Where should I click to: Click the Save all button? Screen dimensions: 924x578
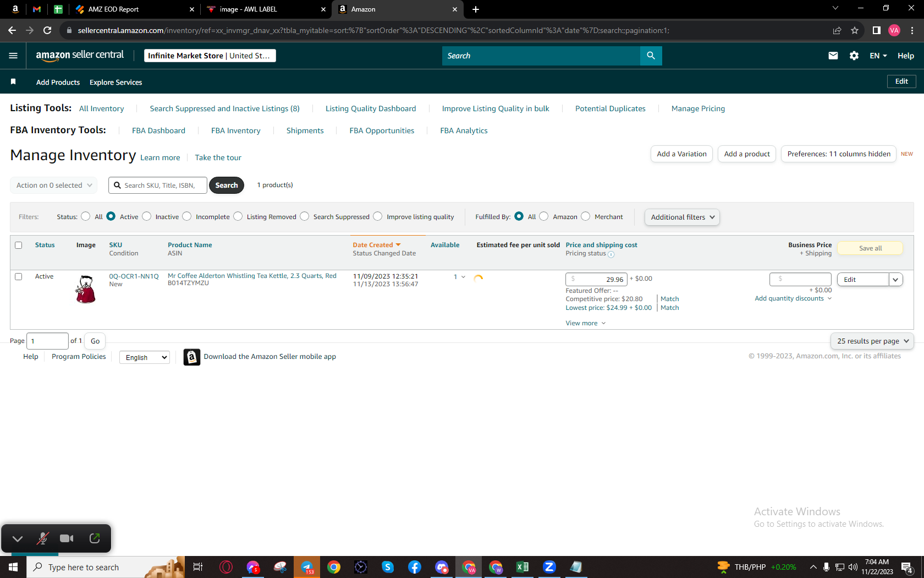(x=870, y=248)
